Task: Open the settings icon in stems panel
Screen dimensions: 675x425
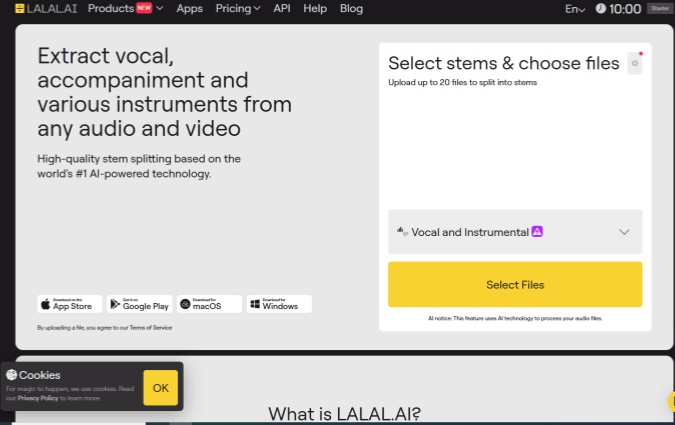Action: [635, 63]
